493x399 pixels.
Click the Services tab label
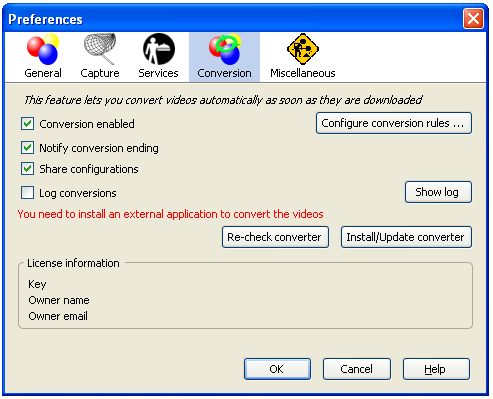(x=159, y=73)
